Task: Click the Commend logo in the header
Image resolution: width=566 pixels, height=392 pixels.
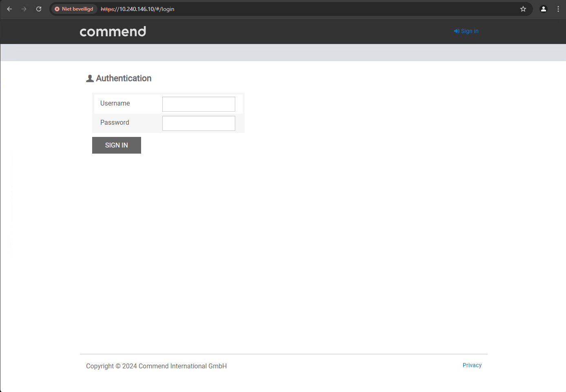Action: 113,31
